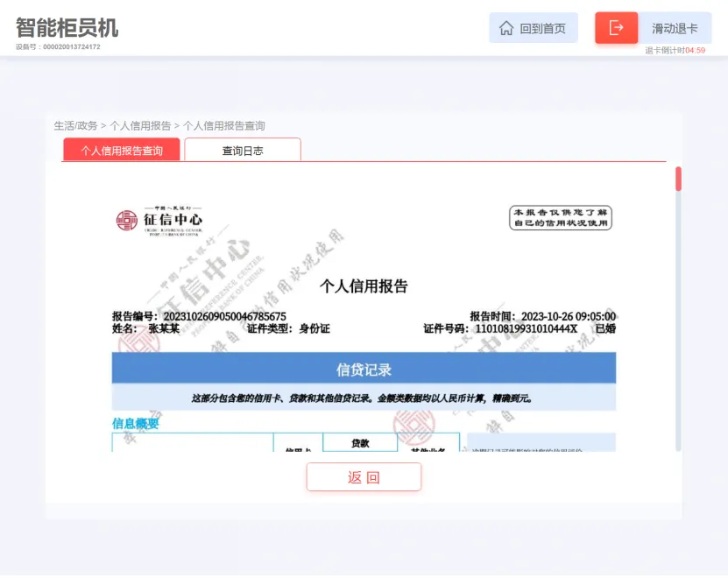This screenshot has width=728, height=578.
Task: Click the home icon beside 回到首页
Action: 506,28
